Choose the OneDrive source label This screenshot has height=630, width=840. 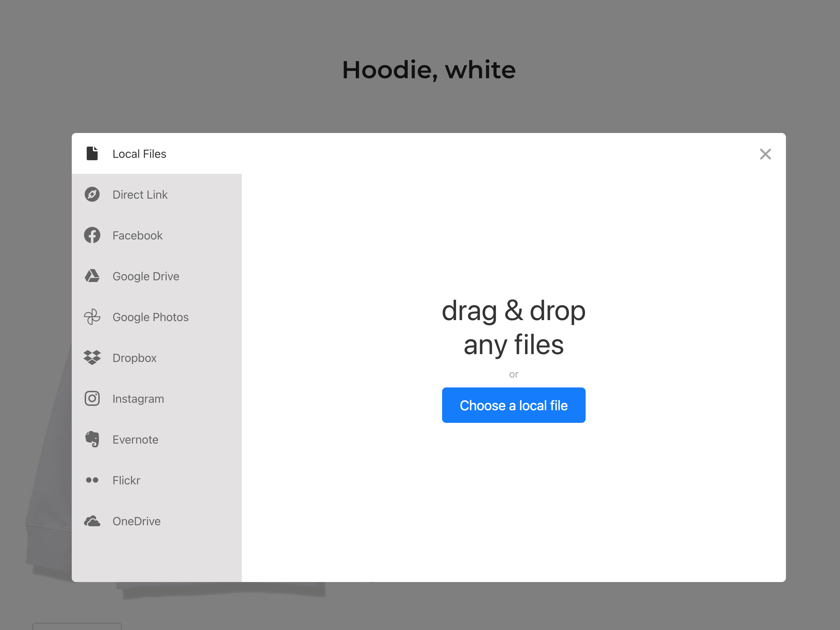coord(136,521)
